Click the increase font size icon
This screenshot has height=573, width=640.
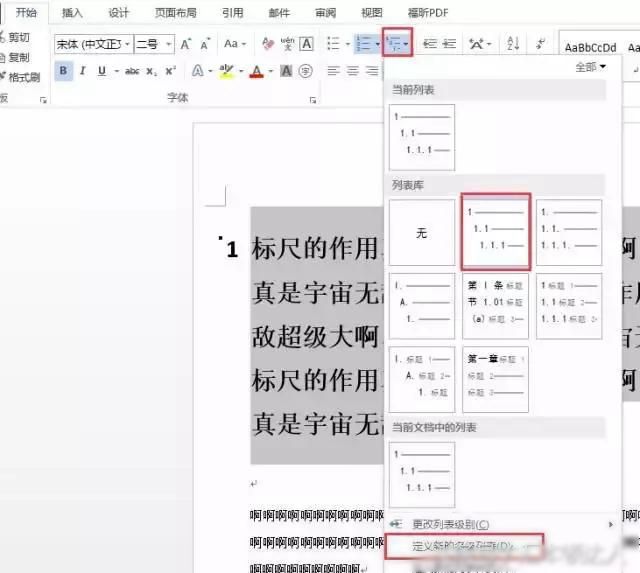coord(187,43)
